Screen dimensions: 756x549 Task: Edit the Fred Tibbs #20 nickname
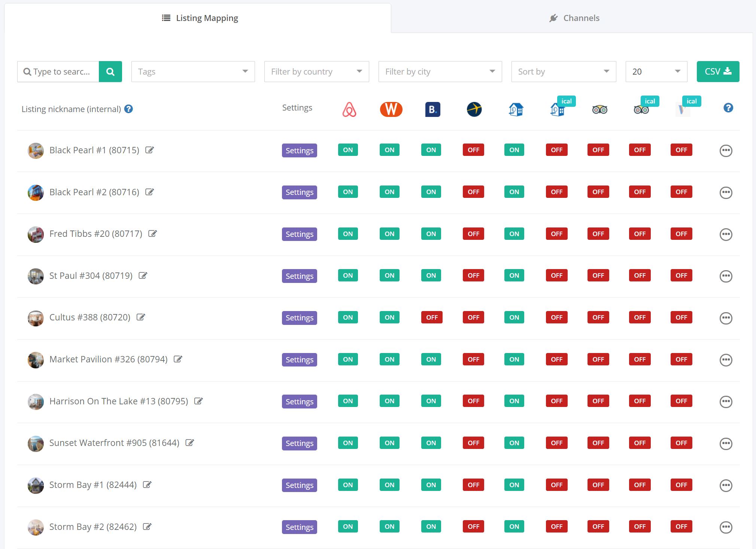tap(152, 234)
